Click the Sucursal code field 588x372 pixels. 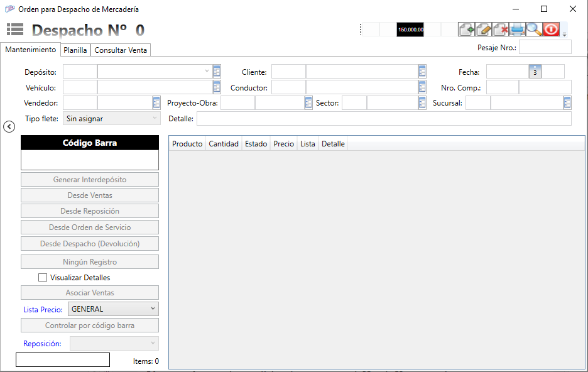[478, 103]
